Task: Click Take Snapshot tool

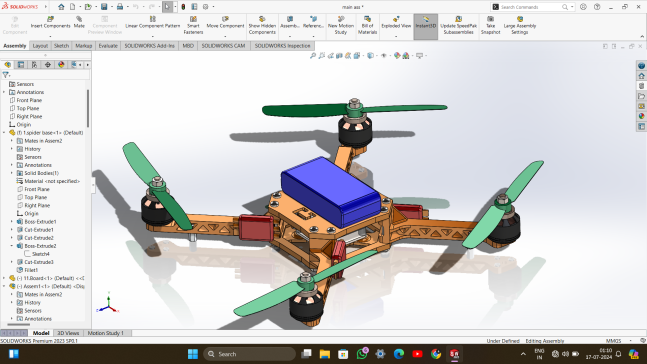Action: pyautogui.click(x=490, y=25)
